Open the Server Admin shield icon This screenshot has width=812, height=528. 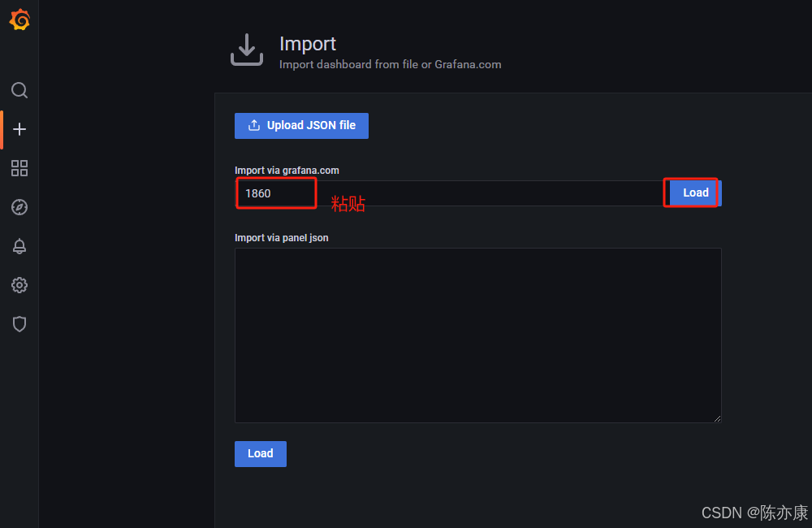coord(19,324)
